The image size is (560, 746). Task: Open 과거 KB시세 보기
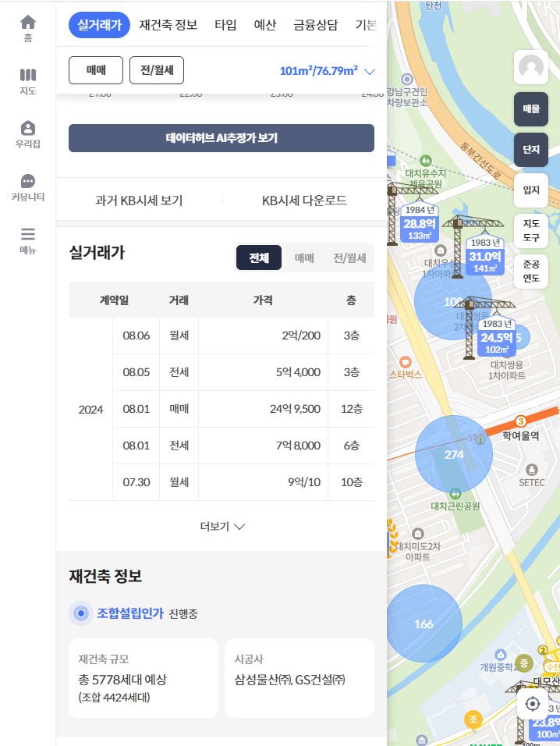click(x=139, y=201)
